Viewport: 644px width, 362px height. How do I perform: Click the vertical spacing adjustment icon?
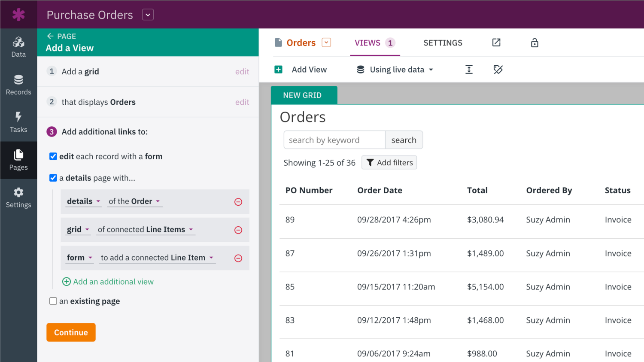point(469,69)
